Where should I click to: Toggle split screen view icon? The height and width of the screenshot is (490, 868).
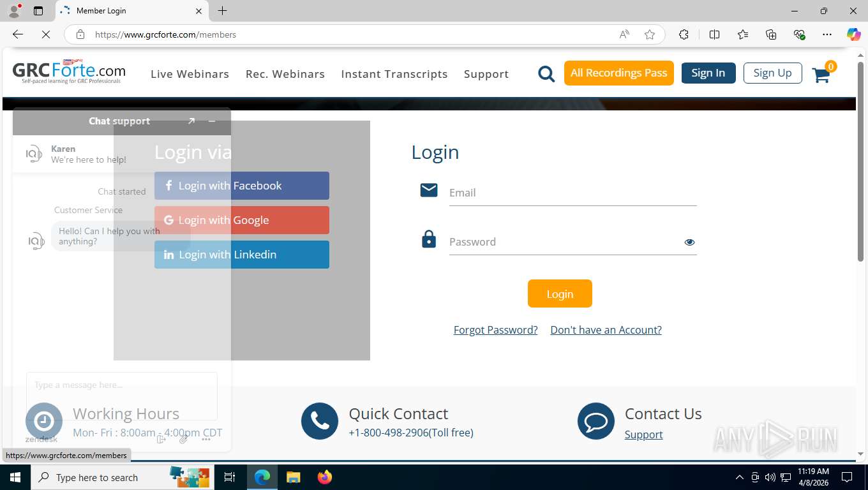715,34
